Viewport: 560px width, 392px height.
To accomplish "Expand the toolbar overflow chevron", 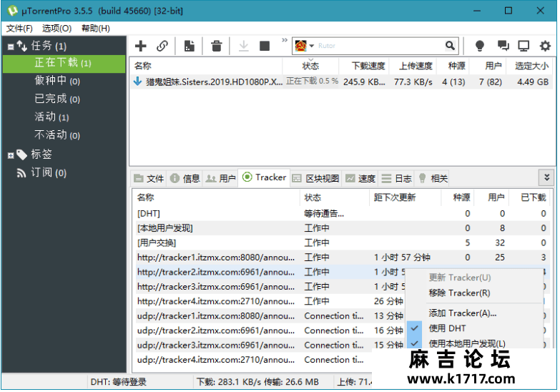I will tap(284, 40).
